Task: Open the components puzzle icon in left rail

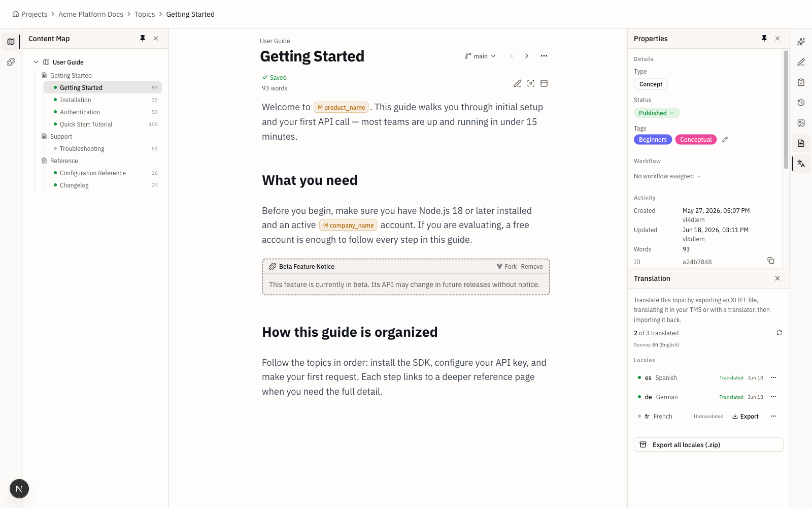Action: tap(11, 62)
